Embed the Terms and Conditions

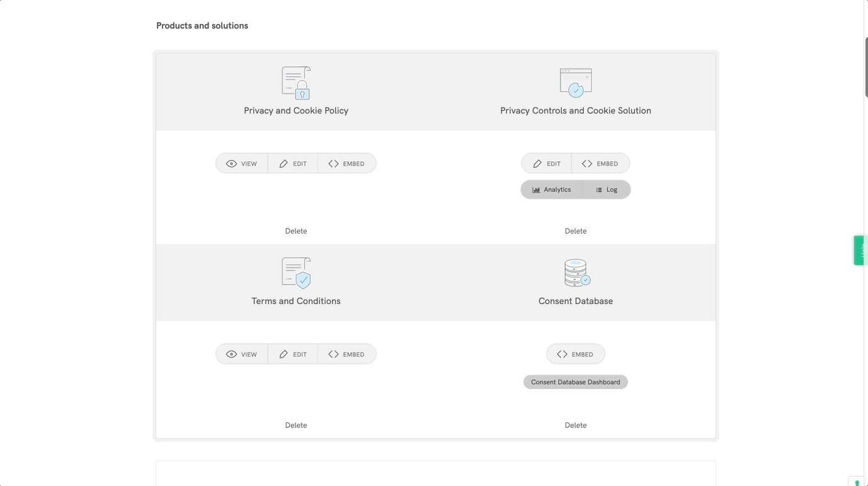pos(347,354)
